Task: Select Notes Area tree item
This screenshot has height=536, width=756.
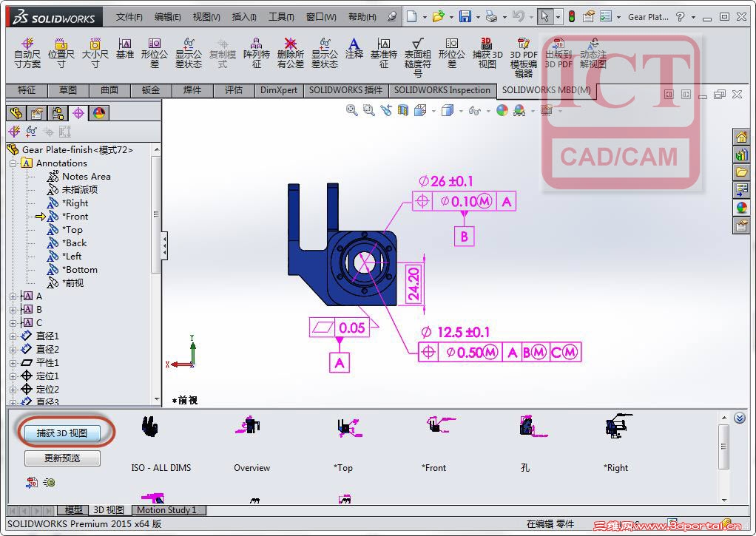Action: (x=86, y=177)
